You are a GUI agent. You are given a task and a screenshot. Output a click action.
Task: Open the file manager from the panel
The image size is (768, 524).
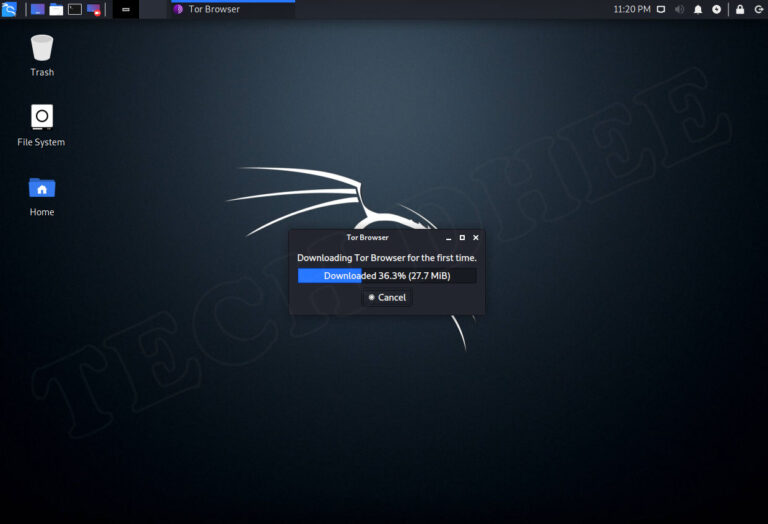click(x=56, y=9)
